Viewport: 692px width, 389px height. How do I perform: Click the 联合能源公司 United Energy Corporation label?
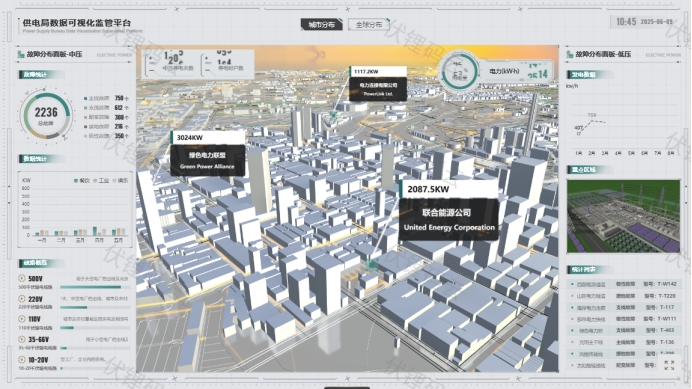click(x=449, y=219)
